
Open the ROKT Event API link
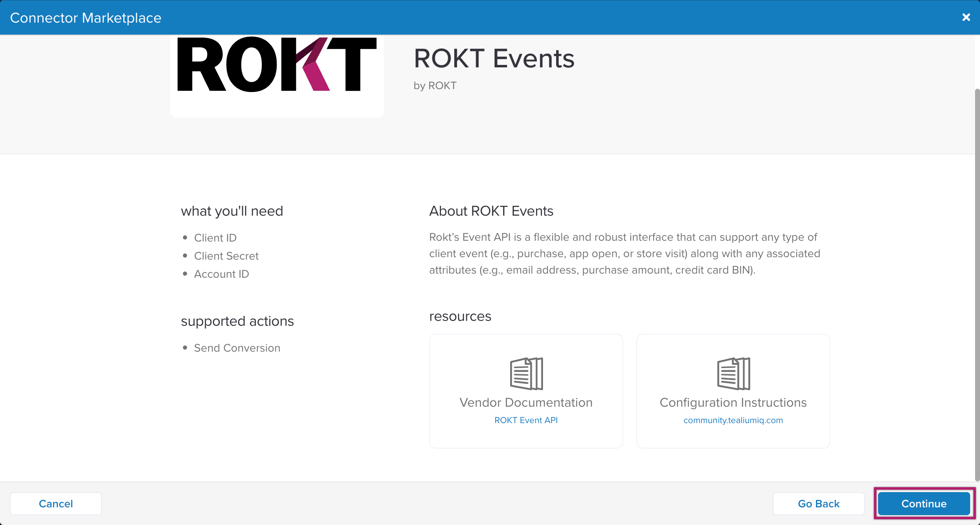tap(526, 420)
